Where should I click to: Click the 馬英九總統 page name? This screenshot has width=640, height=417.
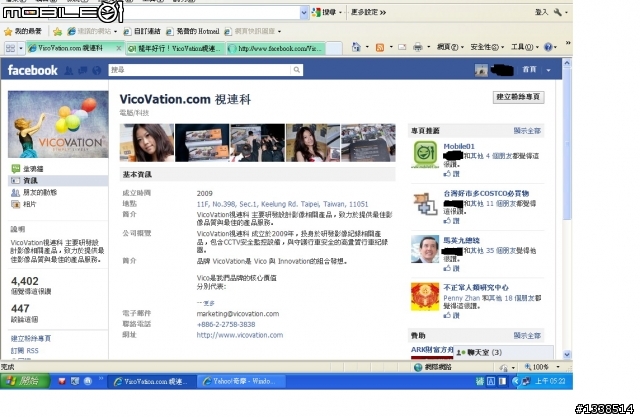(x=462, y=240)
